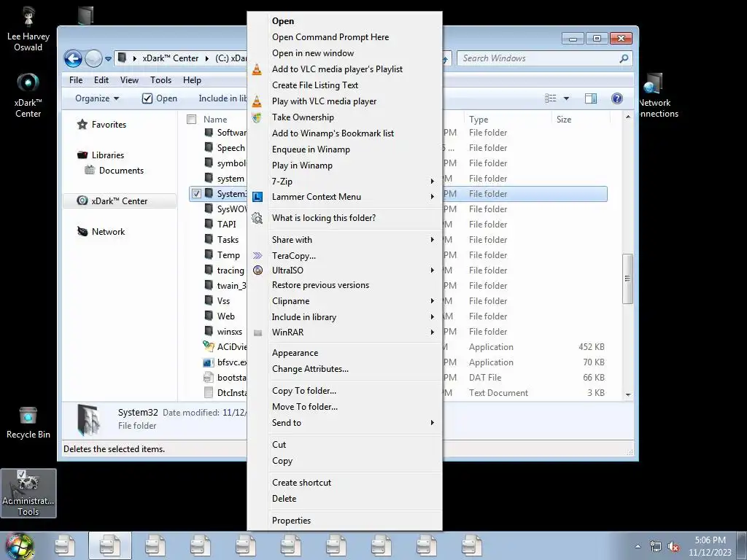
Task: Click the UltraISO disc icon
Action: [258, 270]
